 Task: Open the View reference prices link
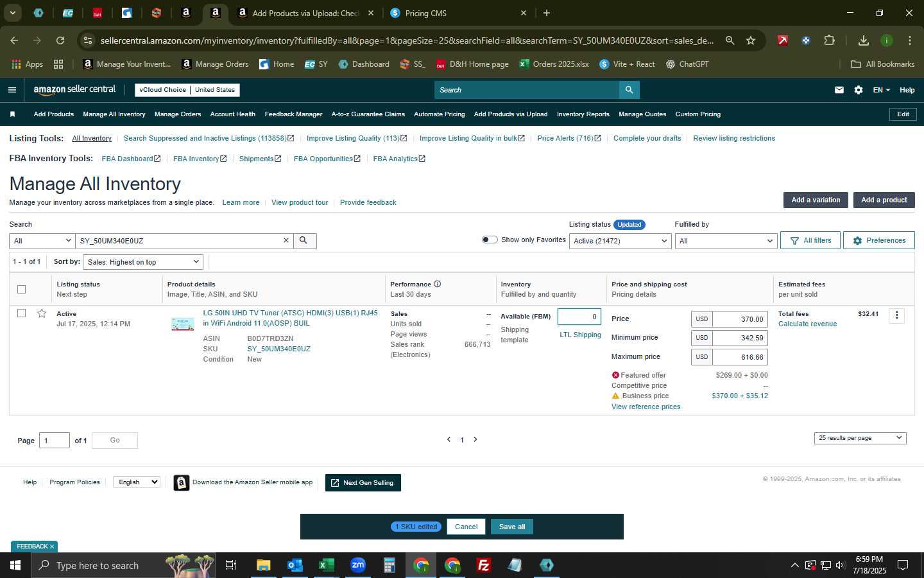click(646, 407)
